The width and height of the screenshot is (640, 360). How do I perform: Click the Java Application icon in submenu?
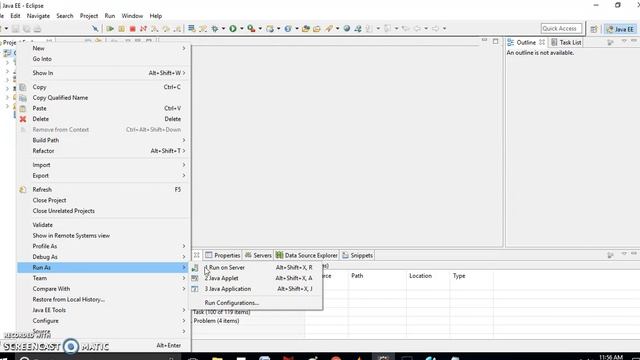(195, 289)
